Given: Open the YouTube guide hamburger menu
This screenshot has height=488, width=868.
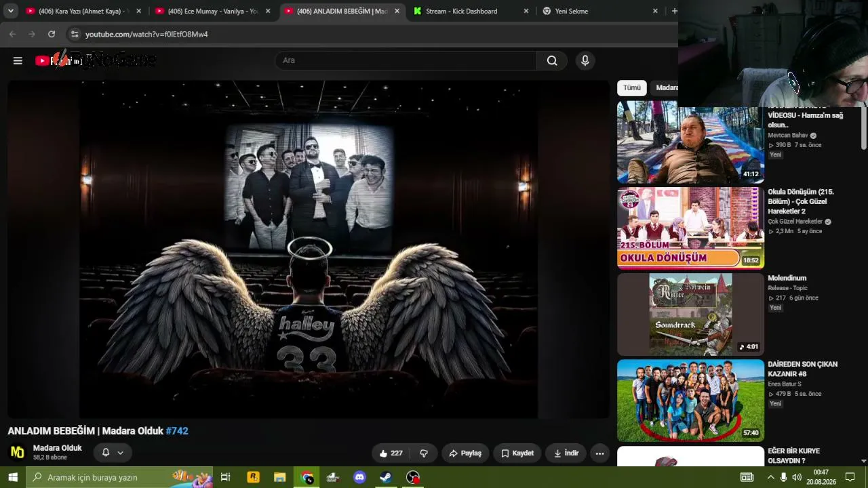Looking at the screenshot, I should pyautogui.click(x=18, y=60).
